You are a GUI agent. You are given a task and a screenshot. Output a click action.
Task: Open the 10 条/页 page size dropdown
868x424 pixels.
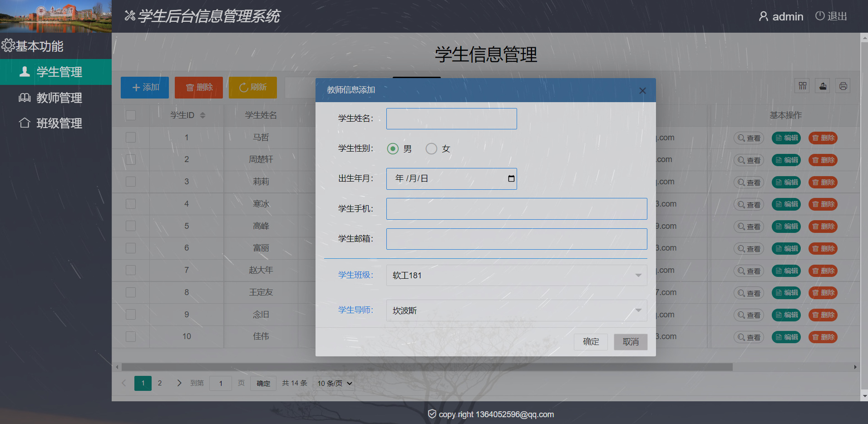(x=335, y=383)
